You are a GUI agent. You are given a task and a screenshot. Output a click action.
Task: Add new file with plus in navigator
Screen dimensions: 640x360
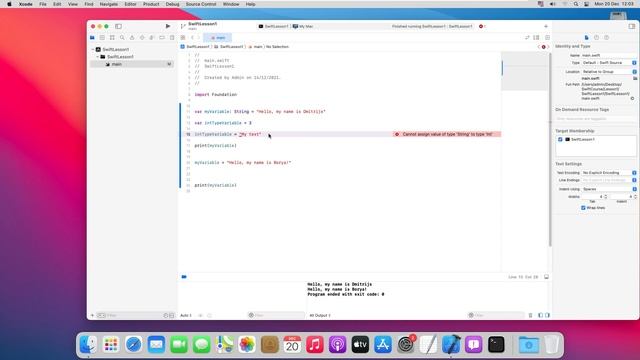coord(92,315)
